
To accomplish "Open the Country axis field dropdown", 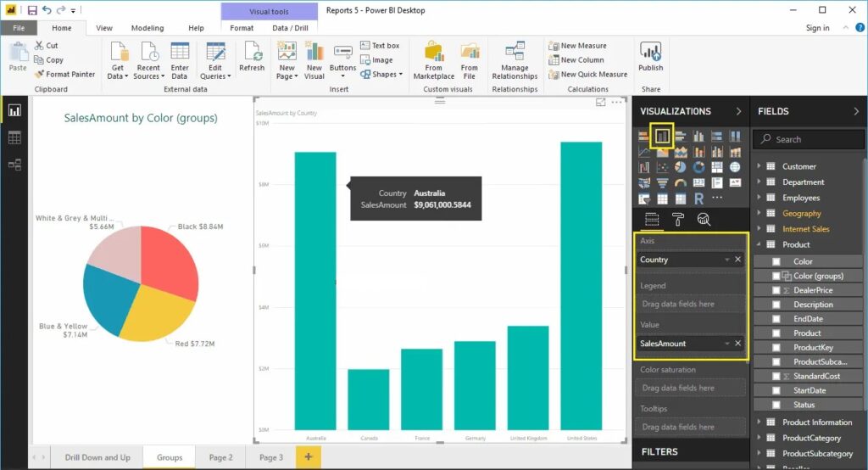I will (726, 260).
